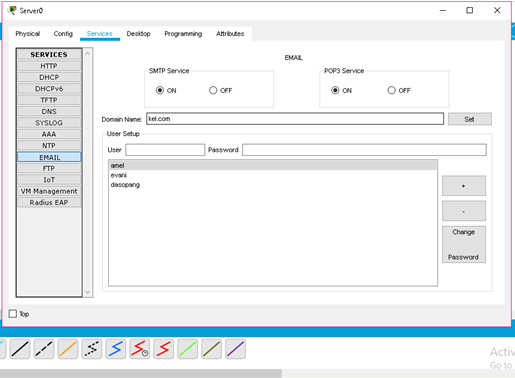The width and height of the screenshot is (515, 378).
Task: Check the Top checkbox
Action: click(13, 314)
